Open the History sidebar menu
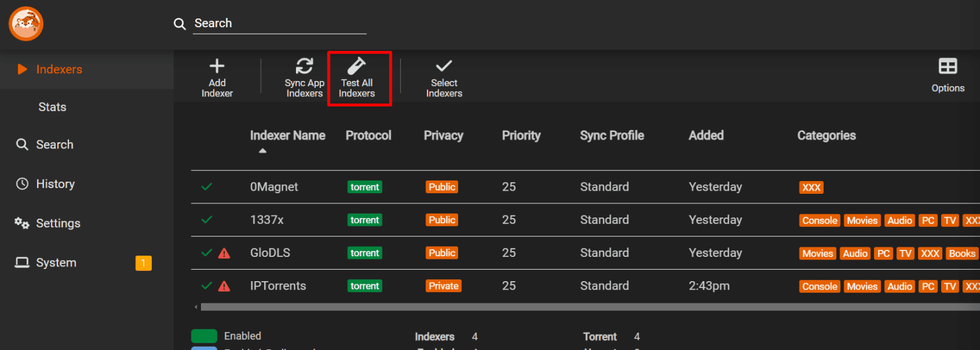This screenshot has width=980, height=350. click(x=55, y=184)
